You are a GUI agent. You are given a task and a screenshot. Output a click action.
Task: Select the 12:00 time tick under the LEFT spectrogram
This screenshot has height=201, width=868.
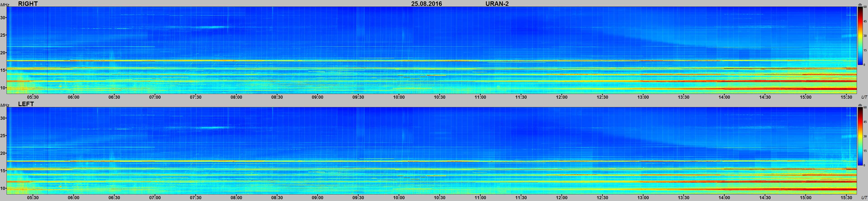(562, 198)
